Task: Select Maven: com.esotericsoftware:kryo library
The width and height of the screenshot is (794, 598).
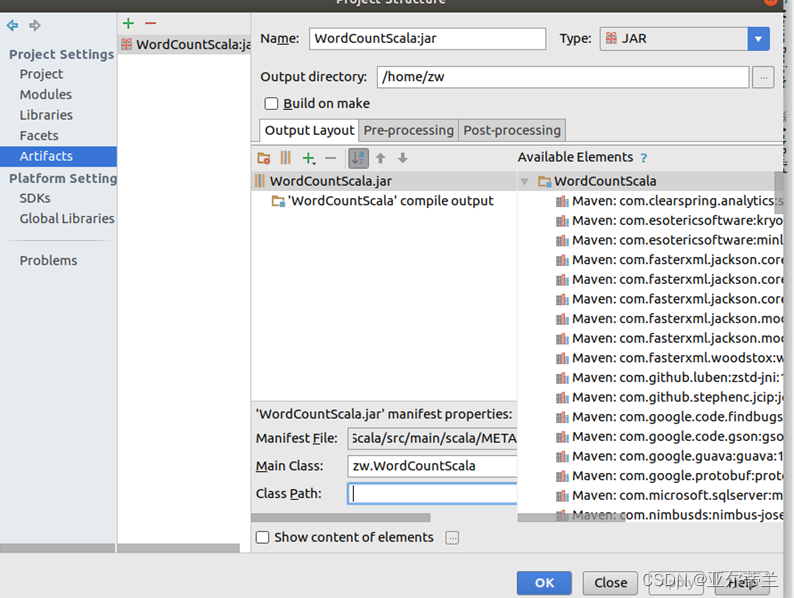Action: pos(669,221)
